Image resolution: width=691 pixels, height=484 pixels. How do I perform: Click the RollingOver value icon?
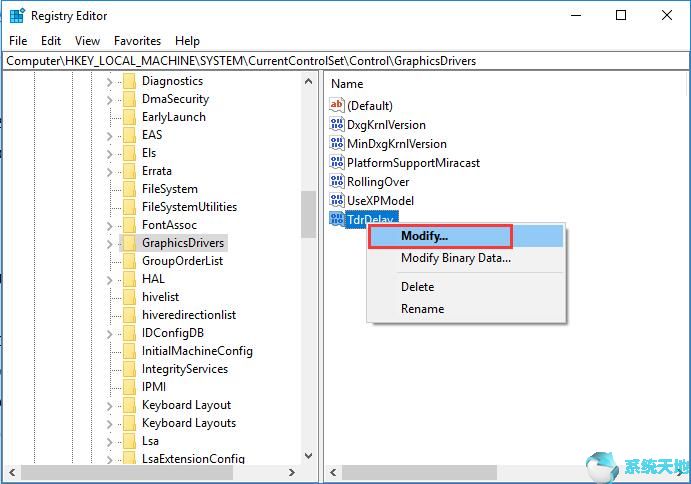337,182
